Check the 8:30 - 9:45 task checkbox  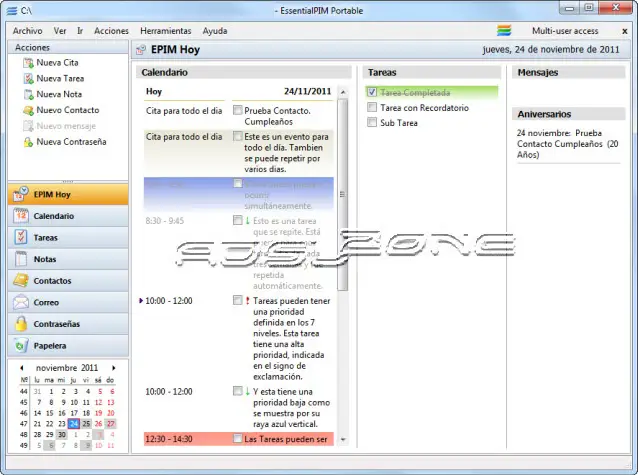(x=238, y=220)
